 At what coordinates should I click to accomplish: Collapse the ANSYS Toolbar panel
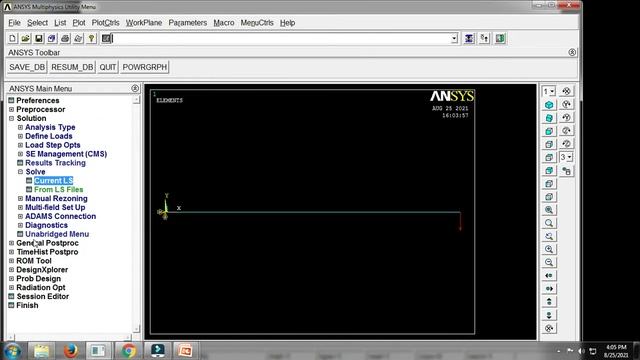572,52
